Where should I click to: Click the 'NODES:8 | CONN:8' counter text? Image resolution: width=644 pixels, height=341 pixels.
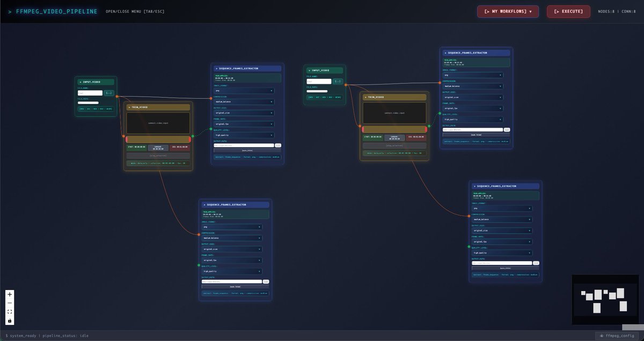point(616,11)
